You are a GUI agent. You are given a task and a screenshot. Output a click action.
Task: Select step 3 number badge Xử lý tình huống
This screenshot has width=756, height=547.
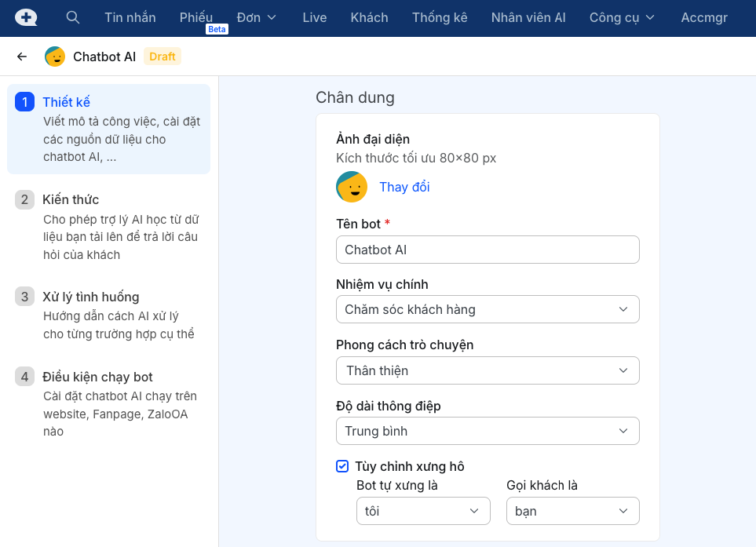click(24, 297)
